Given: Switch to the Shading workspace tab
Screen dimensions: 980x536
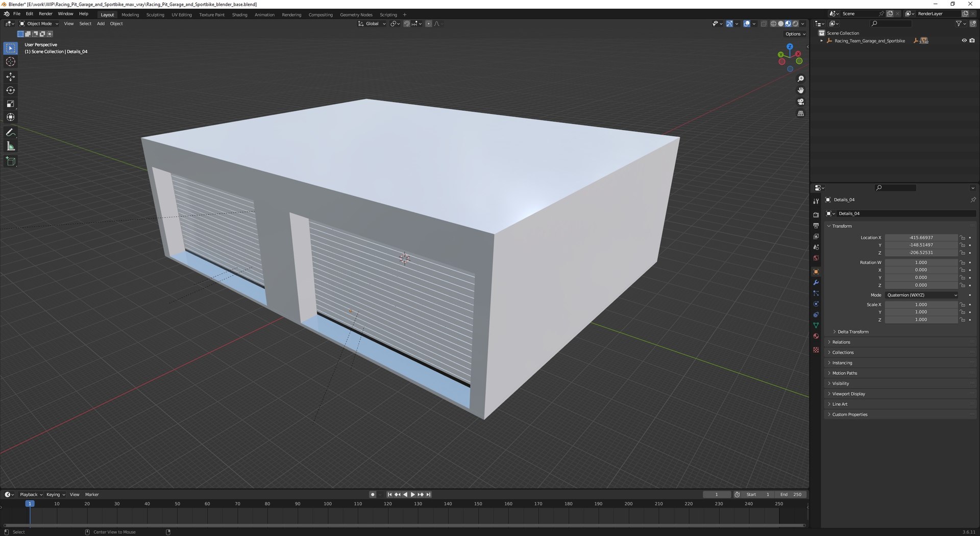Looking at the screenshot, I should coord(239,15).
